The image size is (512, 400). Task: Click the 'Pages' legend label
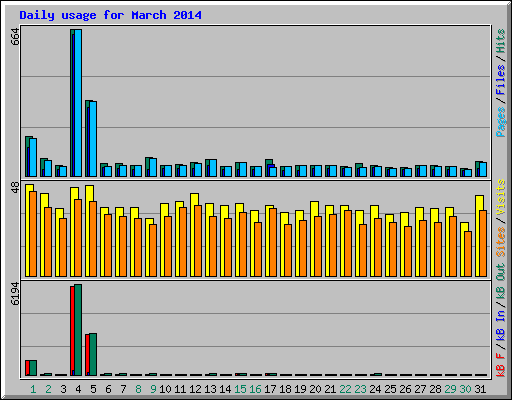[x=501, y=122]
